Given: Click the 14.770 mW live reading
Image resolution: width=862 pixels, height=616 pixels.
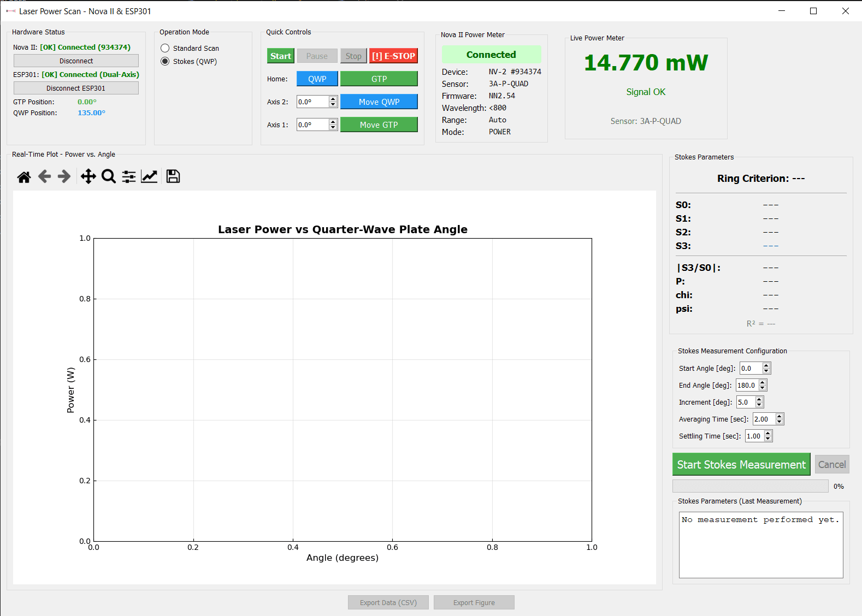Looking at the screenshot, I should [646, 63].
